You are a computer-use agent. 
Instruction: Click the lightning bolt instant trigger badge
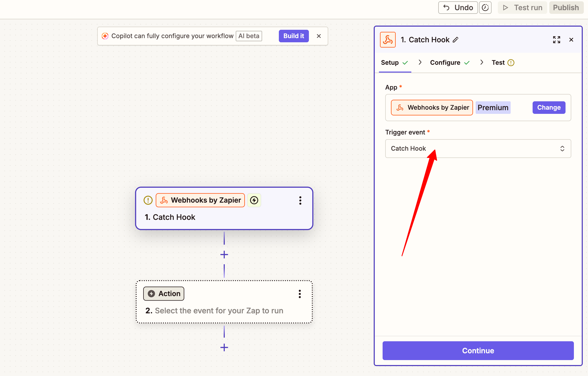click(254, 200)
